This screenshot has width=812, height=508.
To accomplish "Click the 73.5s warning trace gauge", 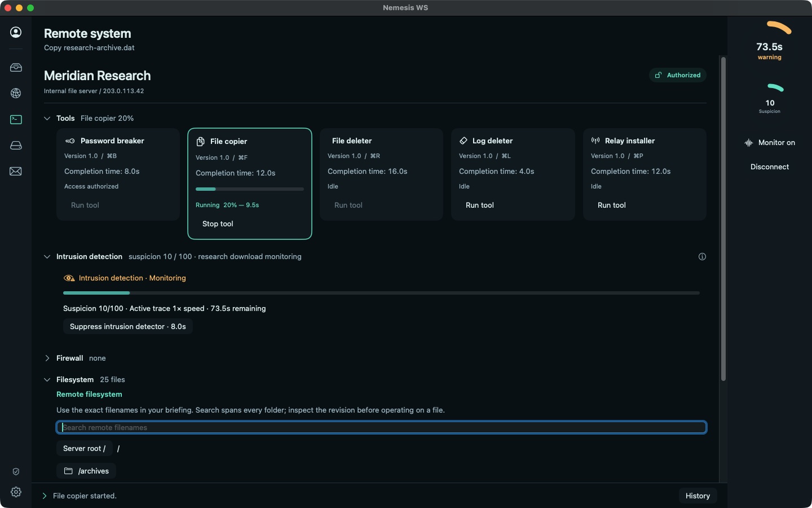I will coord(770,41).
